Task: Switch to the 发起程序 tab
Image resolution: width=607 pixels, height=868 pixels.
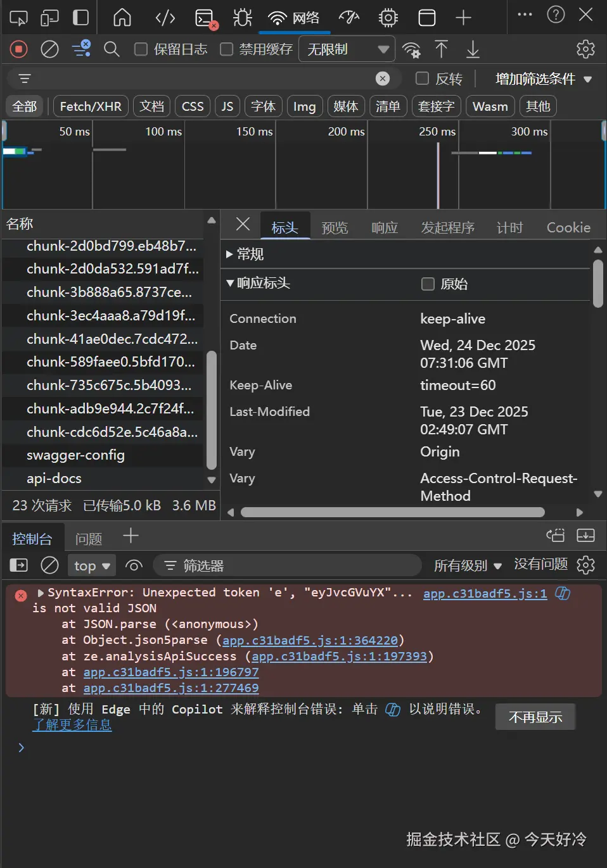Action: click(x=448, y=227)
